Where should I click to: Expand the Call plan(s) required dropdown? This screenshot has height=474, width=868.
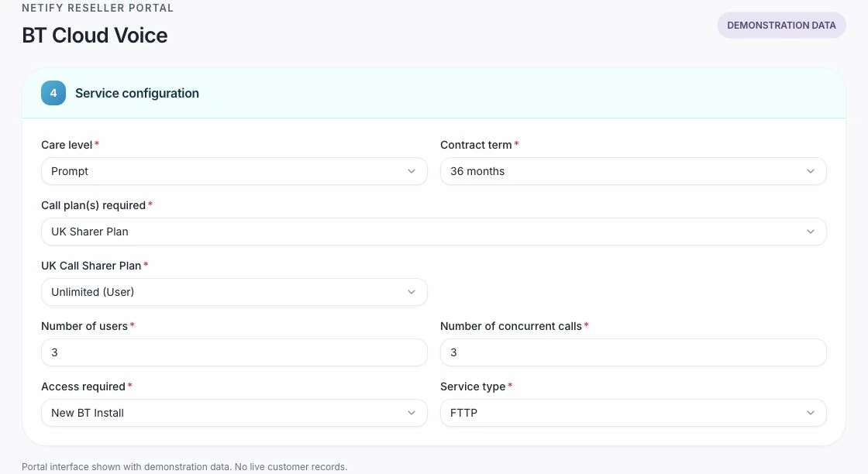click(x=434, y=232)
